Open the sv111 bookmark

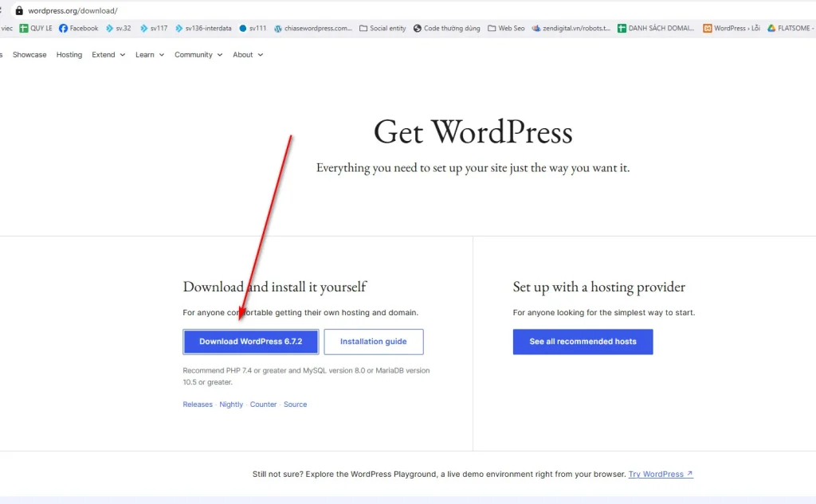point(252,28)
